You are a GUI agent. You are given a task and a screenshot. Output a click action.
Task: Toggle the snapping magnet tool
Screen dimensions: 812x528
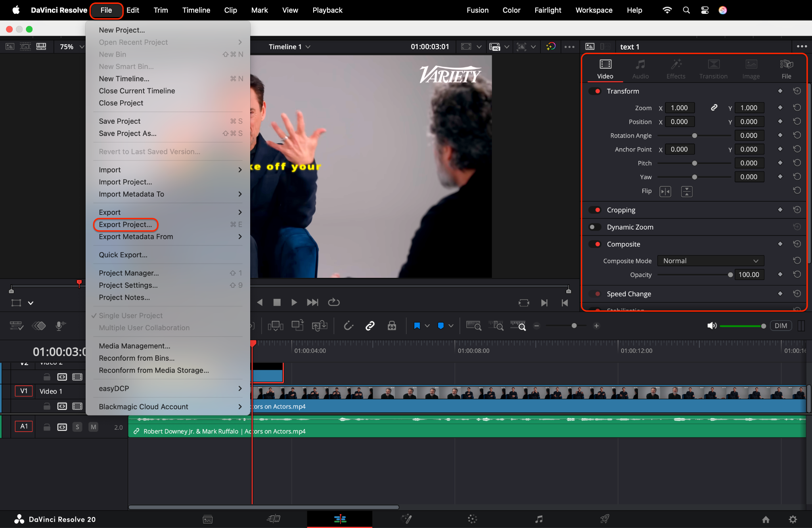(348, 325)
